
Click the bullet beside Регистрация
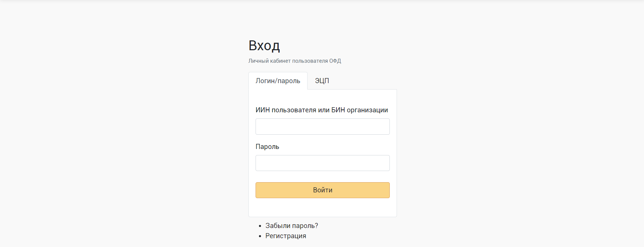(260, 236)
